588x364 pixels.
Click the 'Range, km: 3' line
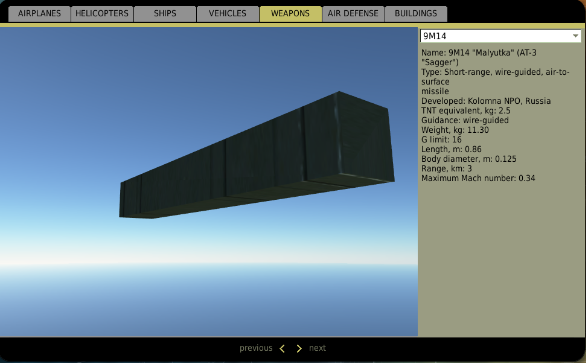(x=447, y=168)
